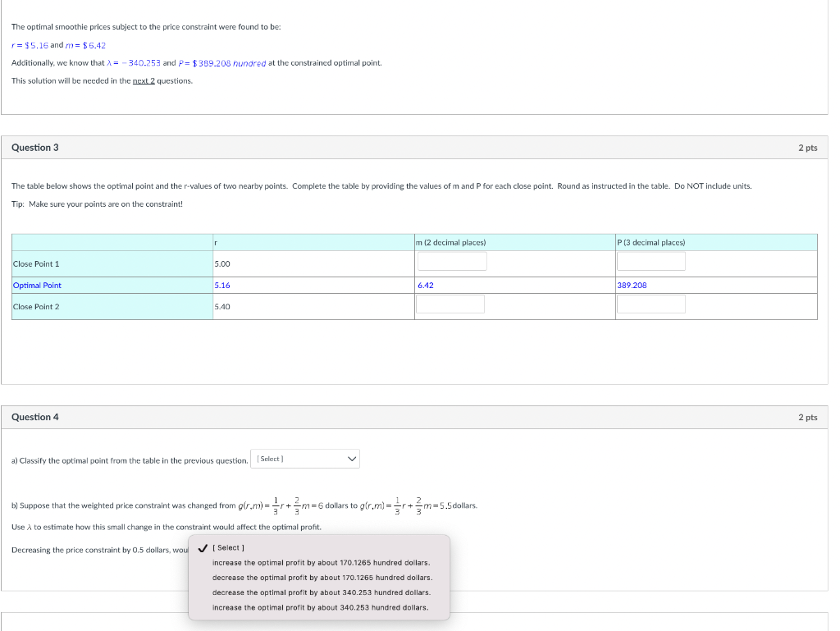
Task: Focus the m input for Close Point 2
Action: (x=450, y=304)
